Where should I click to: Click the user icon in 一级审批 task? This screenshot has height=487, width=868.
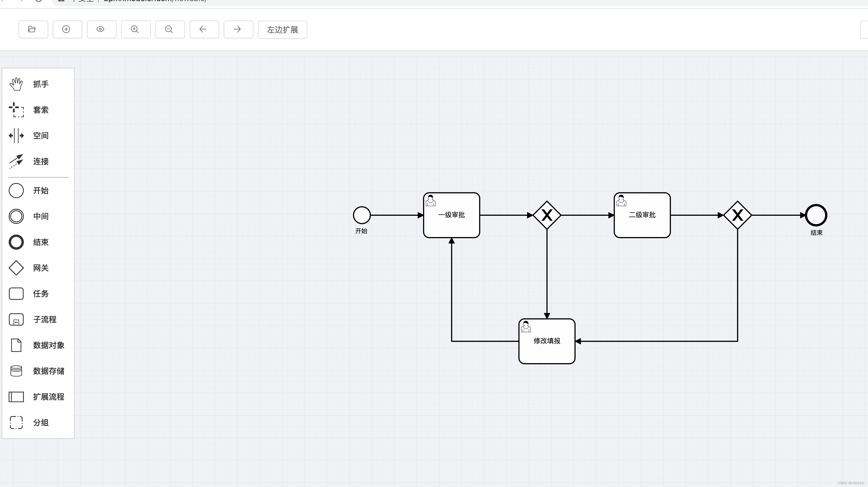coord(431,200)
